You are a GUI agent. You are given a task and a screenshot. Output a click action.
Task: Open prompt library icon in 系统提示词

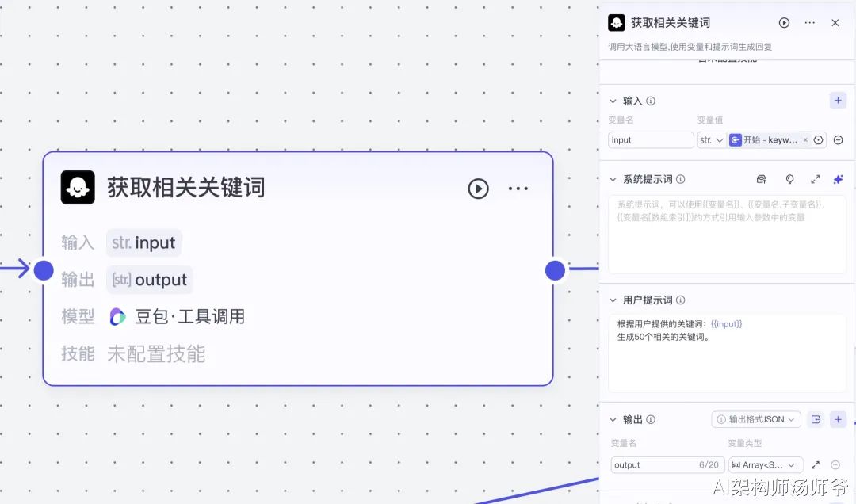click(762, 179)
